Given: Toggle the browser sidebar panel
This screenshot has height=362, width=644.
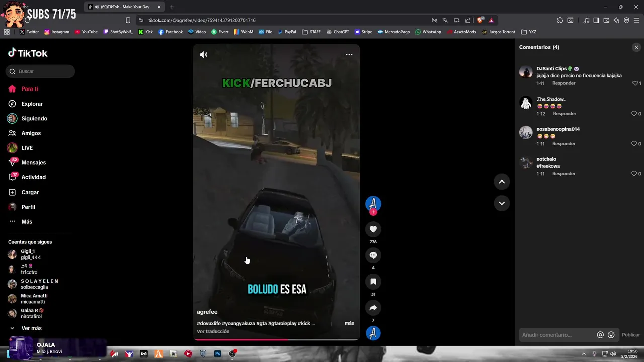Looking at the screenshot, I should pos(596,20).
